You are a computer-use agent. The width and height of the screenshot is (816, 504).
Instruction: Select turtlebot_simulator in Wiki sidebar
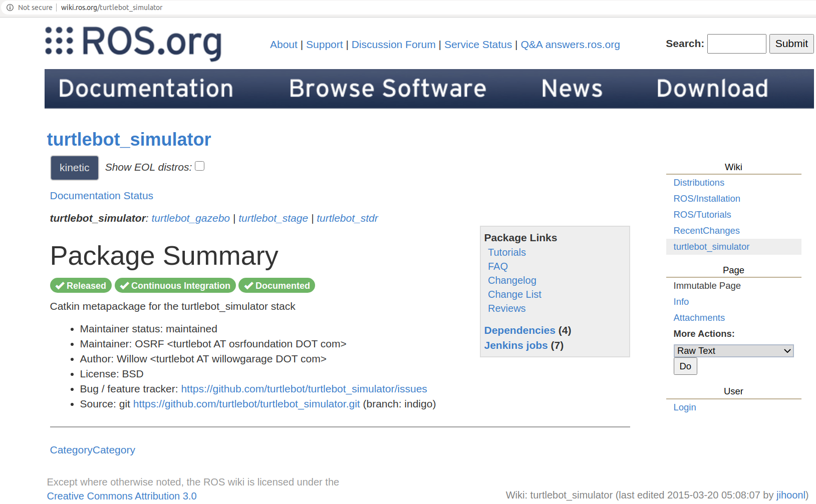pyautogui.click(x=711, y=247)
